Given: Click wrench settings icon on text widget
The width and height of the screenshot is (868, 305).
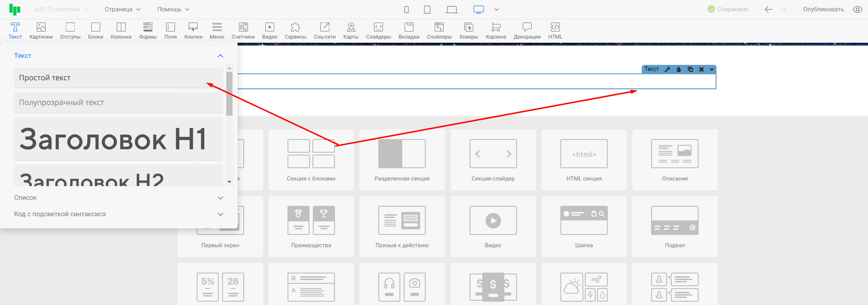Looking at the screenshot, I should point(668,70).
